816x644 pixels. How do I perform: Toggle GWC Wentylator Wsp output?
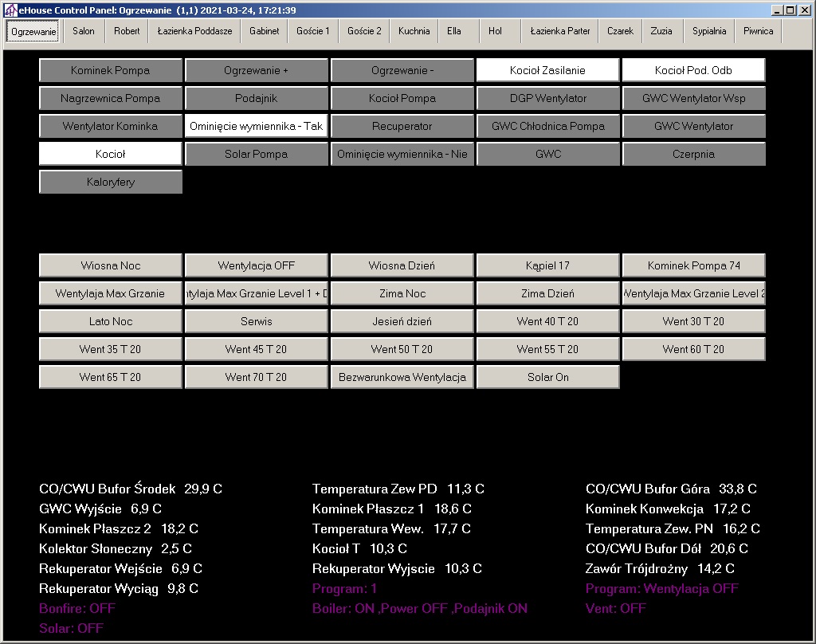[x=693, y=98]
